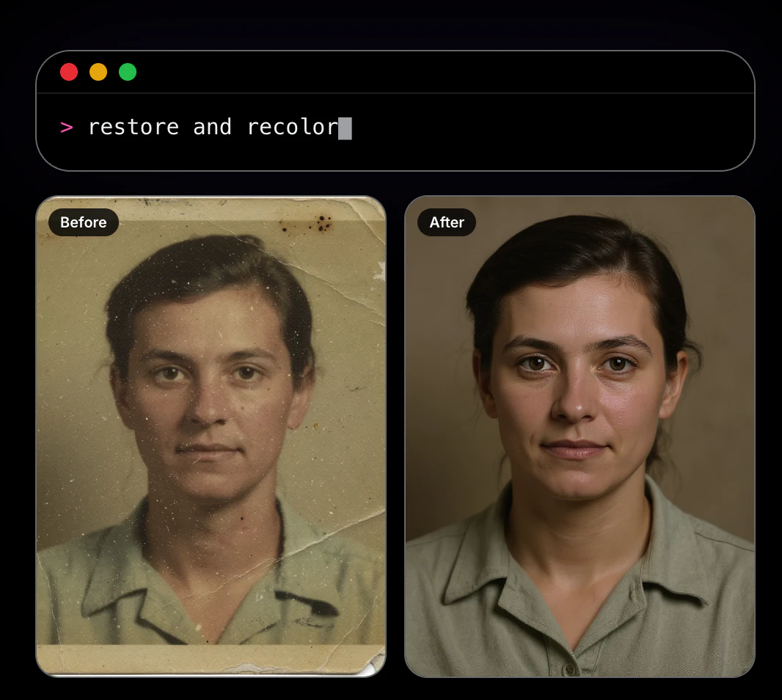Click the pink prompt chevron symbol

click(x=66, y=128)
